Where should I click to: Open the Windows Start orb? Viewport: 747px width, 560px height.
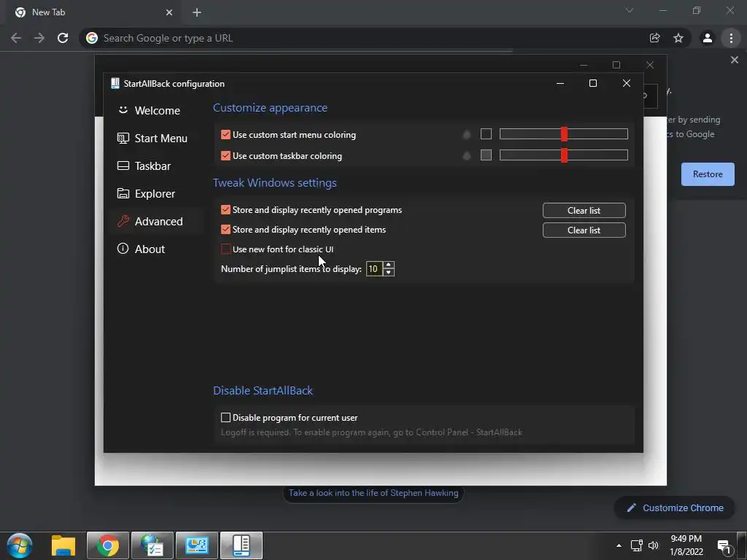(20, 545)
